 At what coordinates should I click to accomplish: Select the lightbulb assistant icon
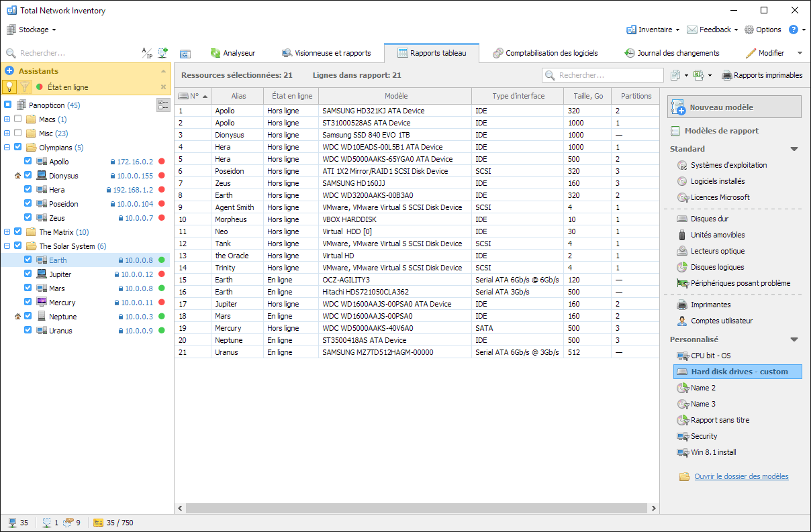pyautogui.click(x=9, y=87)
